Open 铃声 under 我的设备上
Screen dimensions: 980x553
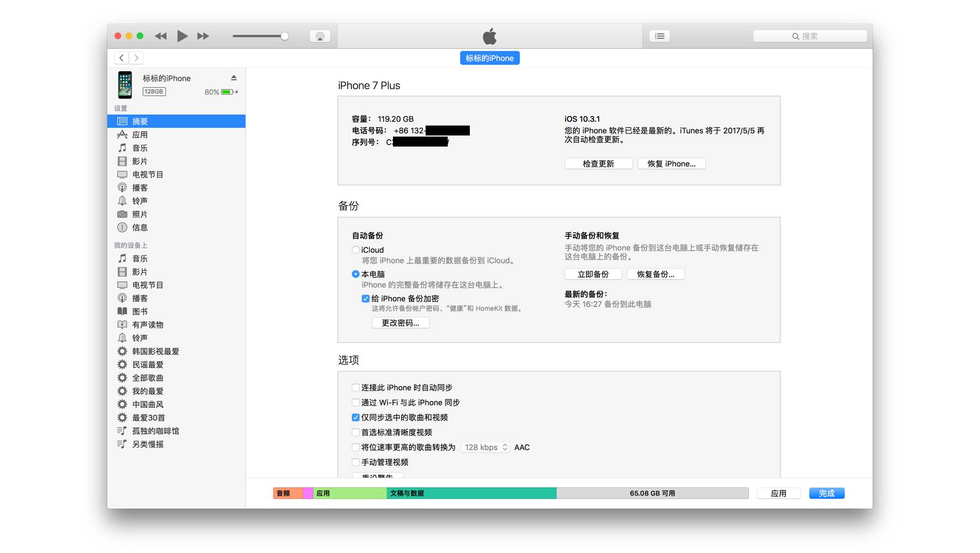tap(176, 338)
